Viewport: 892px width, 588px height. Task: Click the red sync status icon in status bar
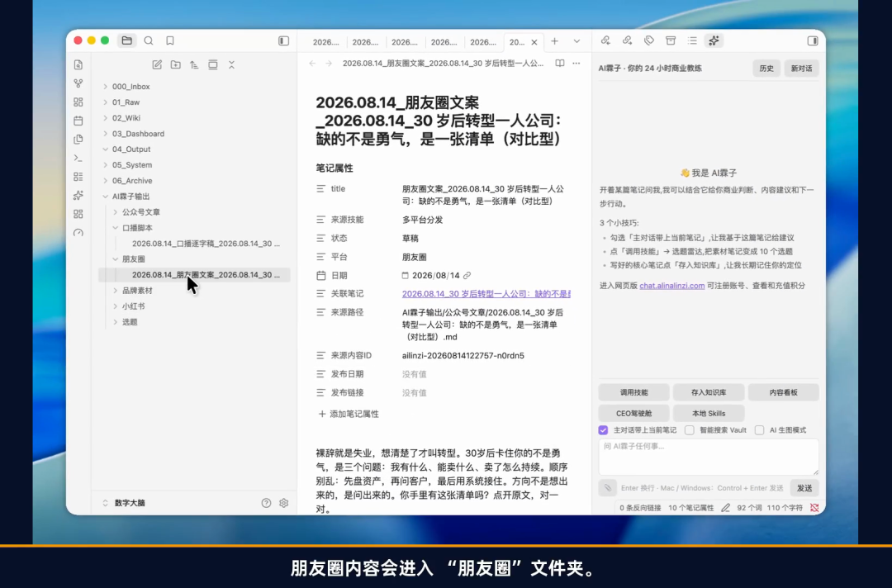[x=814, y=507]
